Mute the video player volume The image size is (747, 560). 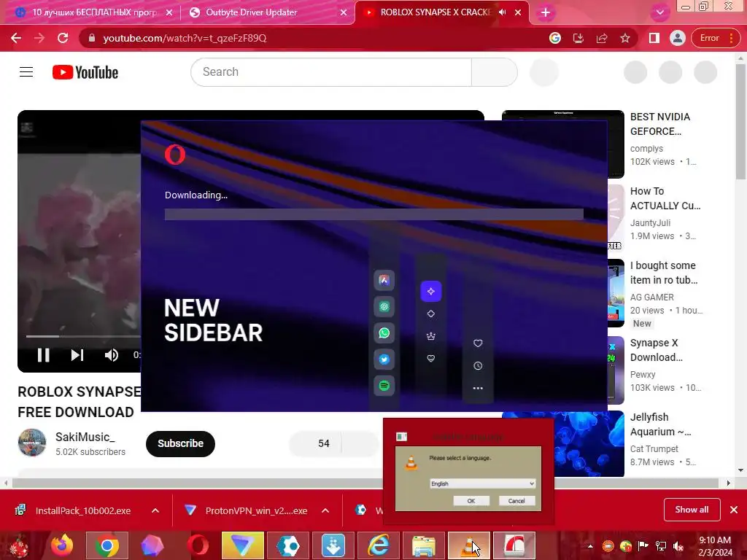(x=112, y=355)
